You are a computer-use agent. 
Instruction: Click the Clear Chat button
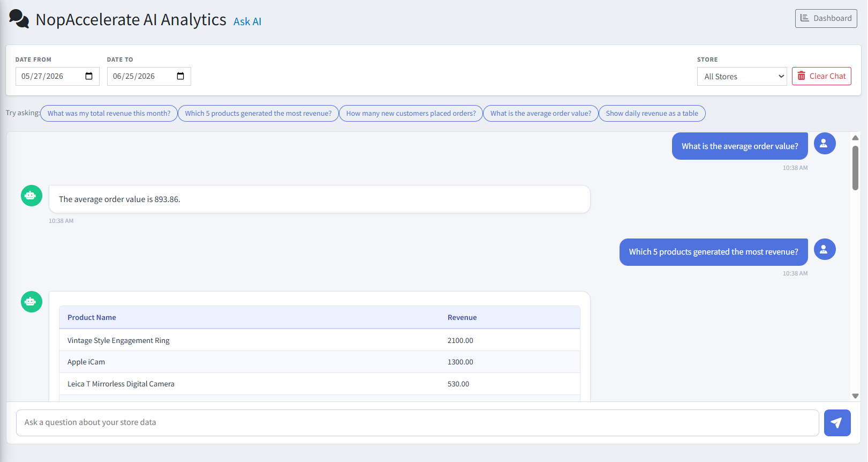pyautogui.click(x=821, y=76)
